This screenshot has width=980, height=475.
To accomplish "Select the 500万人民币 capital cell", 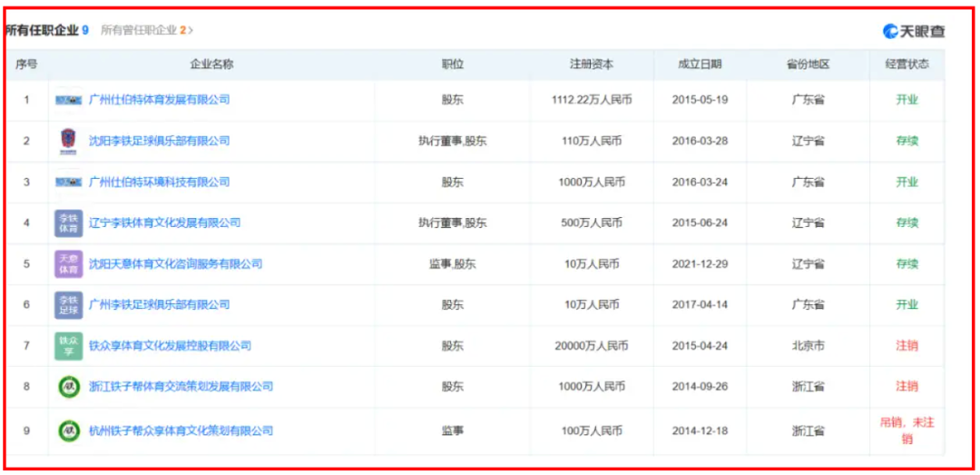I will tap(592, 223).
